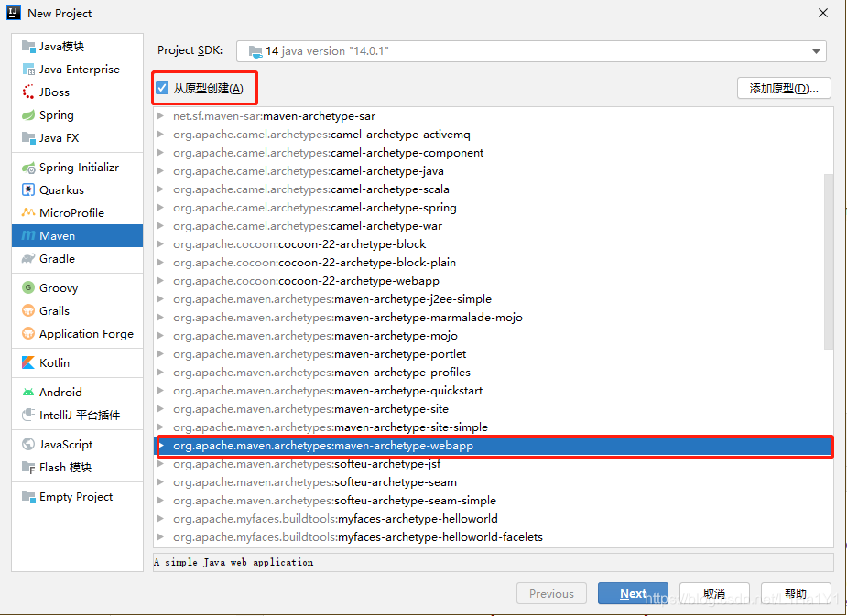Select cocoon-22-archetype-block row
The image size is (847, 616).
[x=494, y=244]
